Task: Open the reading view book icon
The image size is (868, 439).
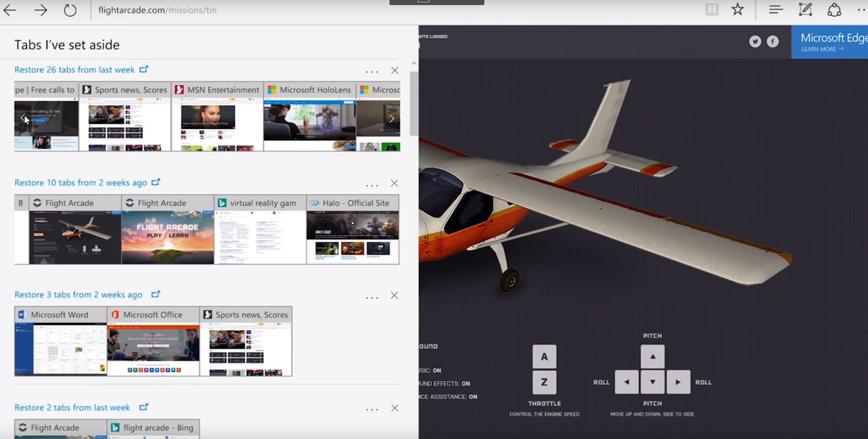Action: tap(712, 9)
